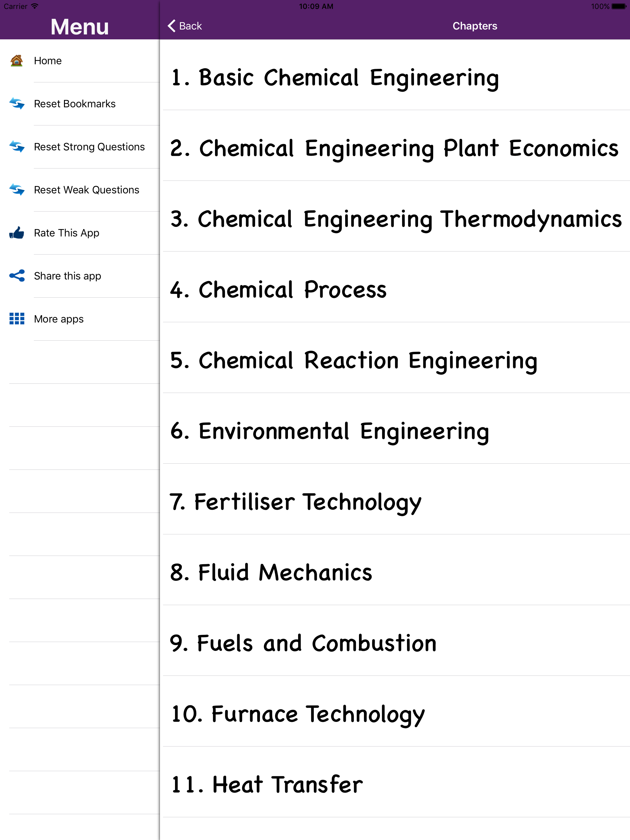Open the Home menu item
This screenshot has height=840, width=630.
pyautogui.click(x=48, y=61)
